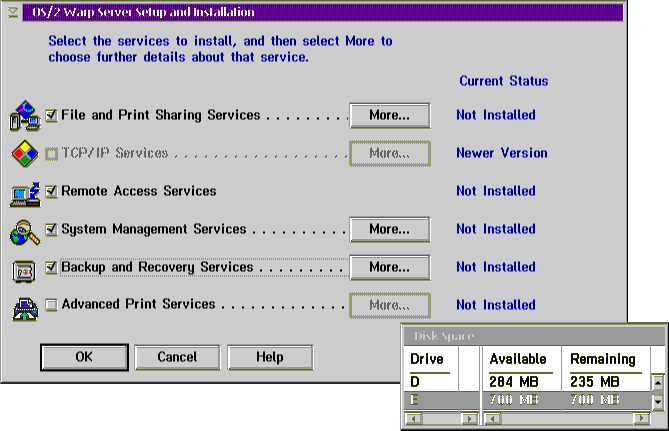Uncheck Backup and Recovery Services checkbox
669x431 pixels.
click(52, 267)
